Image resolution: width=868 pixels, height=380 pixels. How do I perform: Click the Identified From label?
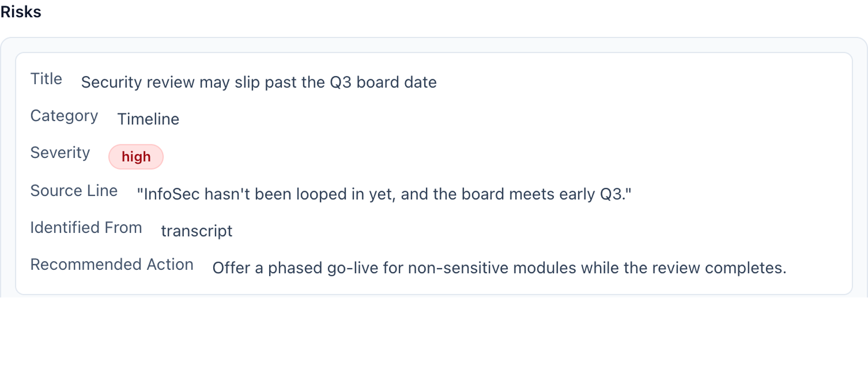86,227
